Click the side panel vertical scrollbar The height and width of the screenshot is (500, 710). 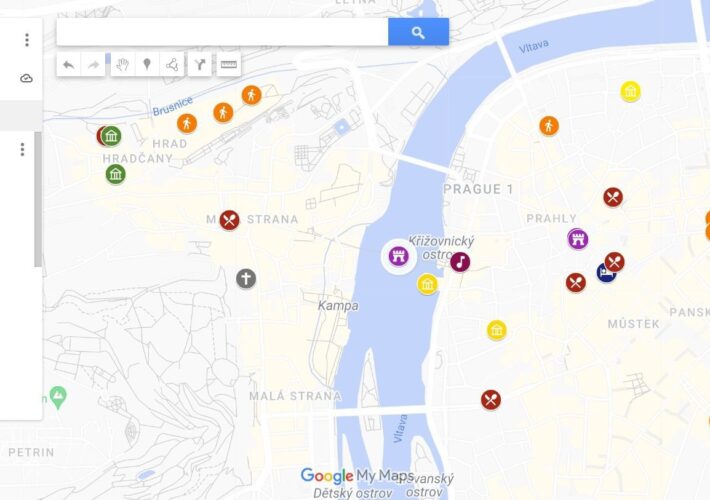coord(38,199)
